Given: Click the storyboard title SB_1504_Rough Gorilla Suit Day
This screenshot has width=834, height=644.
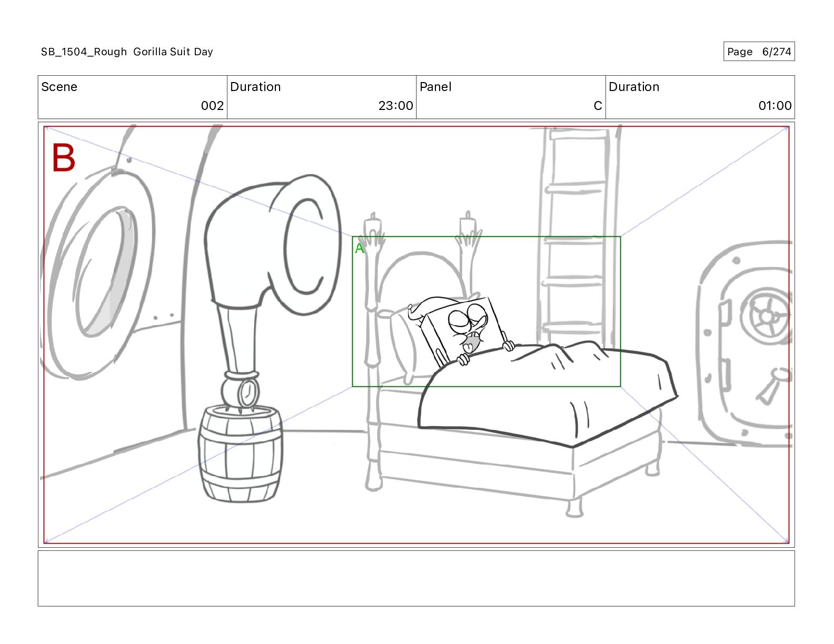Looking at the screenshot, I should tap(127, 52).
